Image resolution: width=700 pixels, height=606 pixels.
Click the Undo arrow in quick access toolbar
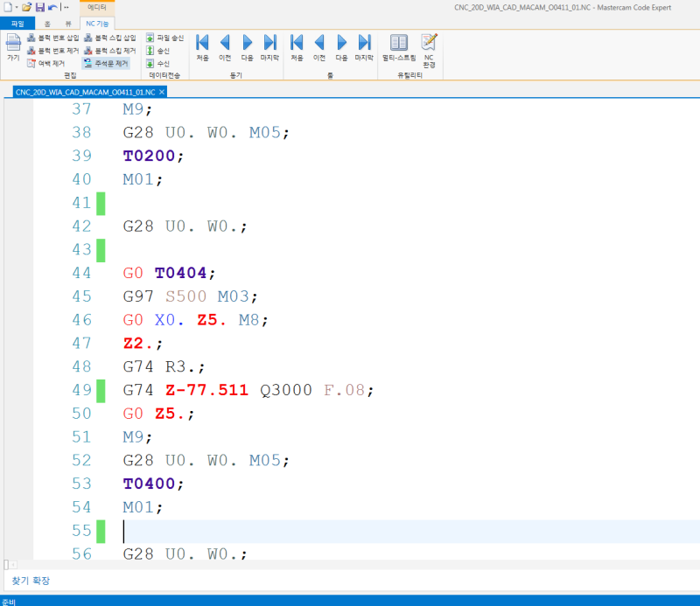(x=52, y=7)
